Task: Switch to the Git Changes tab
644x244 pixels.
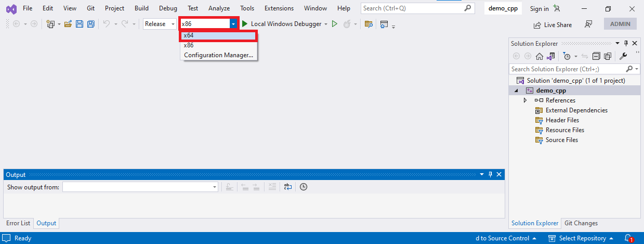Action: click(x=581, y=223)
